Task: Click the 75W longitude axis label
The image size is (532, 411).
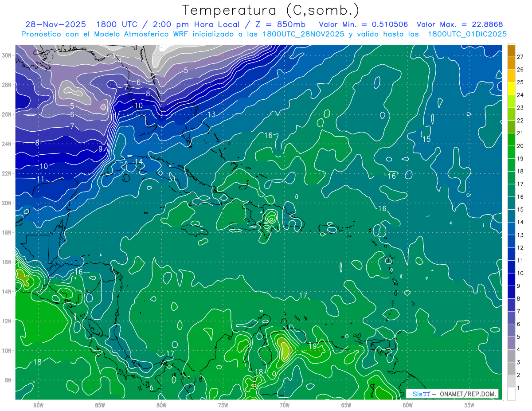Action: point(223,405)
